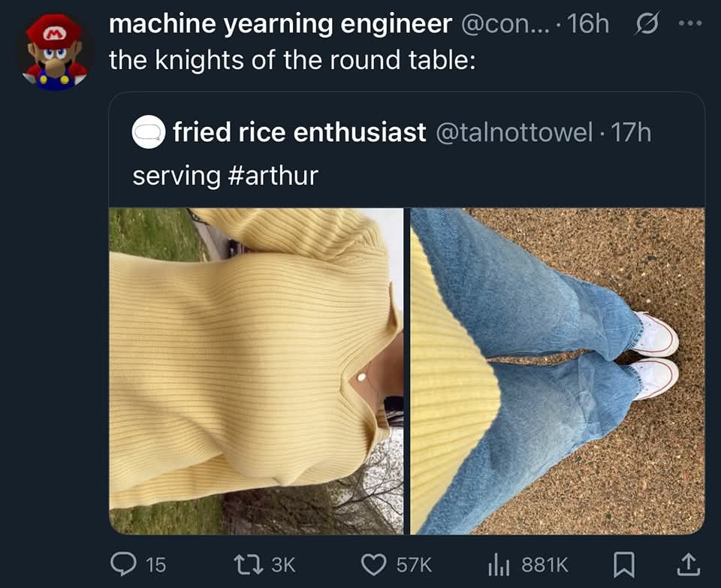Visit fried rice enthusiast's display name
Viewport: 721px width, 588px height.
pyautogui.click(x=300, y=132)
